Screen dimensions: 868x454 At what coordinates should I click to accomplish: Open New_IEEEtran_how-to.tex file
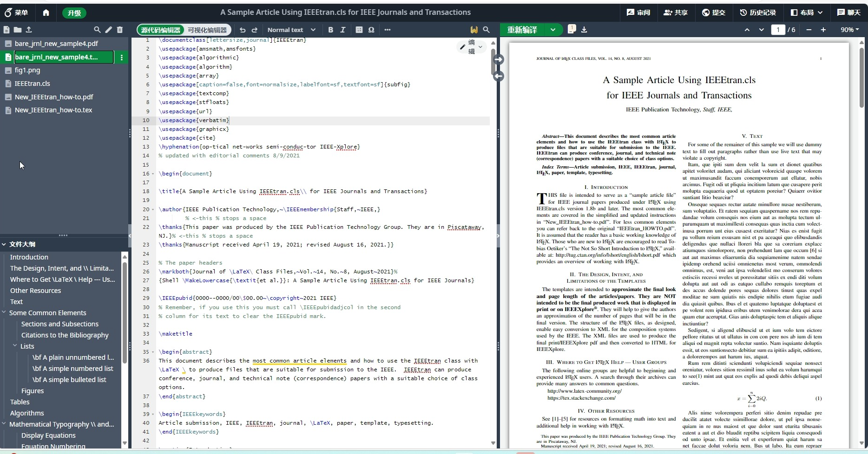pyautogui.click(x=53, y=110)
